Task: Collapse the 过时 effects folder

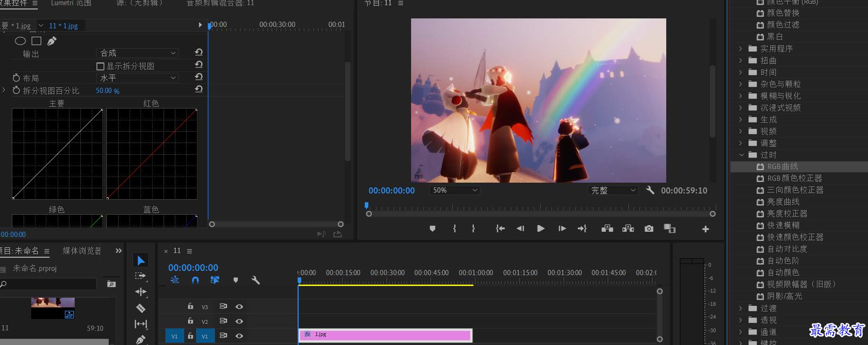Action: coord(740,155)
